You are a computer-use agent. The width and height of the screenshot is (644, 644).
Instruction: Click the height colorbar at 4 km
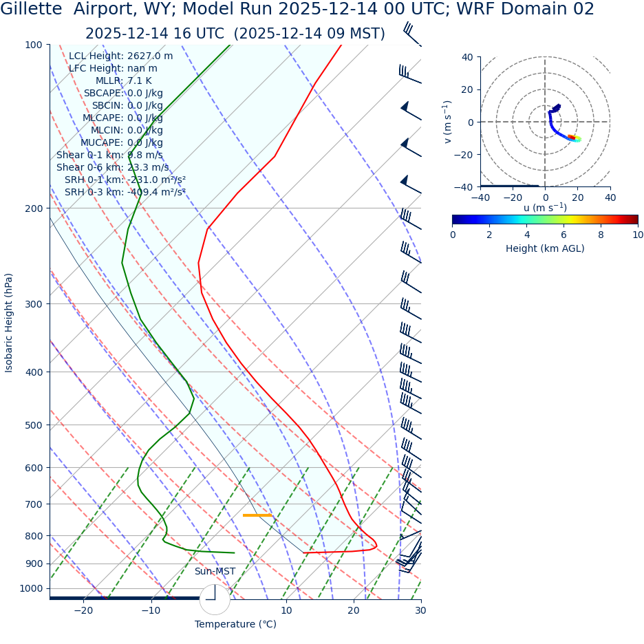(527, 219)
